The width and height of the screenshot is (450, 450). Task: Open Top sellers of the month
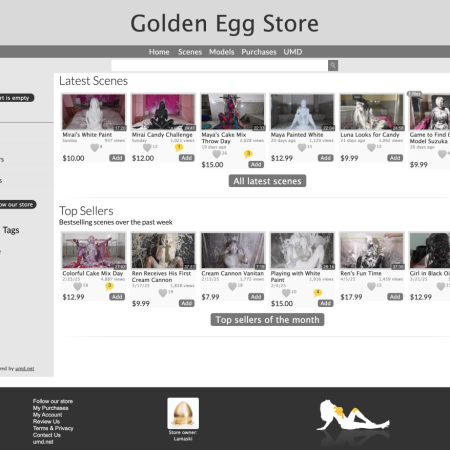point(267,319)
